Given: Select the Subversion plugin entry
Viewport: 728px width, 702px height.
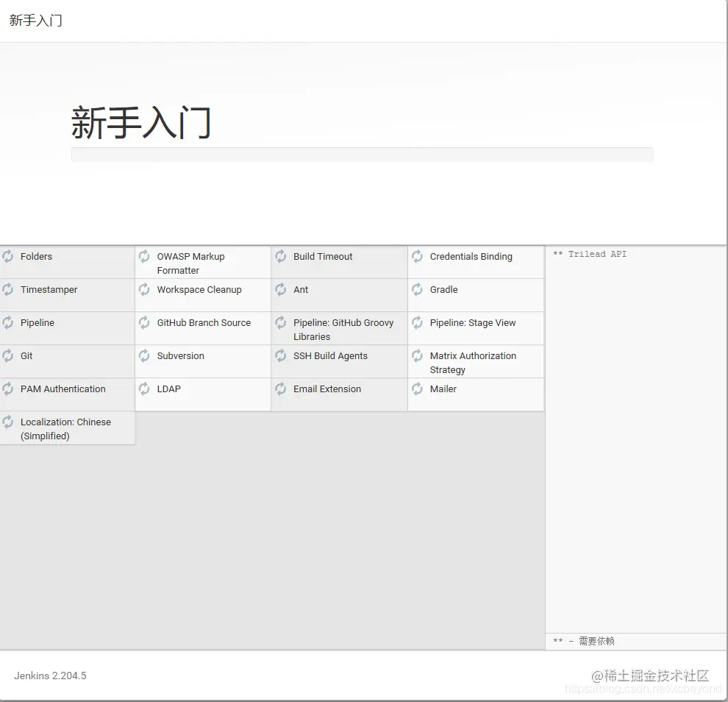Looking at the screenshot, I should pos(182,355).
